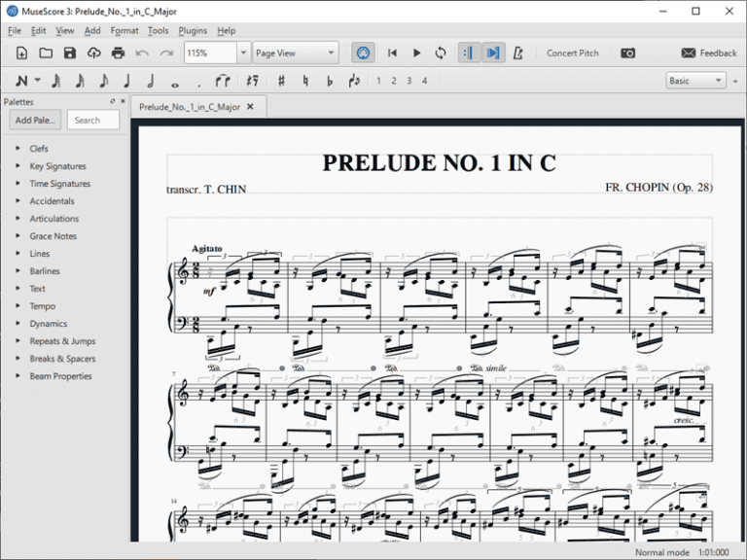Open Feedback via envelope button
The image size is (747, 560).
coord(708,52)
